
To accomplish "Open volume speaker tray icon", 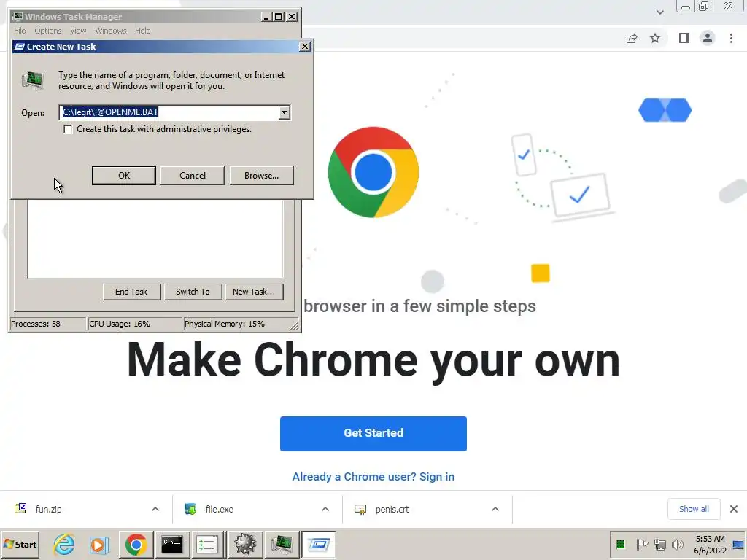I will tap(677, 544).
